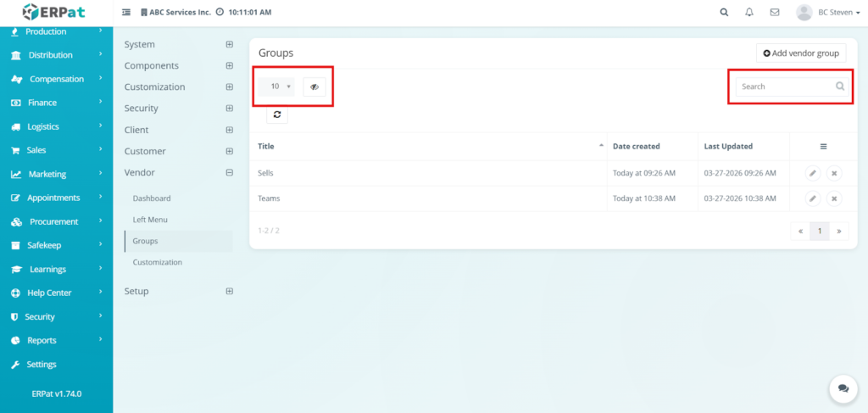The image size is (868, 413).
Task: Select Left Menu under Vendor
Action: click(151, 220)
